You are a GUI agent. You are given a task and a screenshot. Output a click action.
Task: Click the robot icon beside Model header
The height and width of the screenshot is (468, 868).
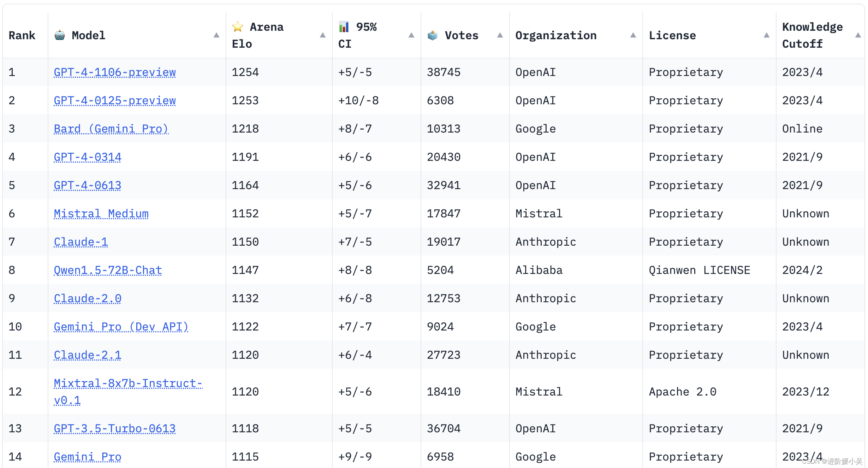click(60, 35)
